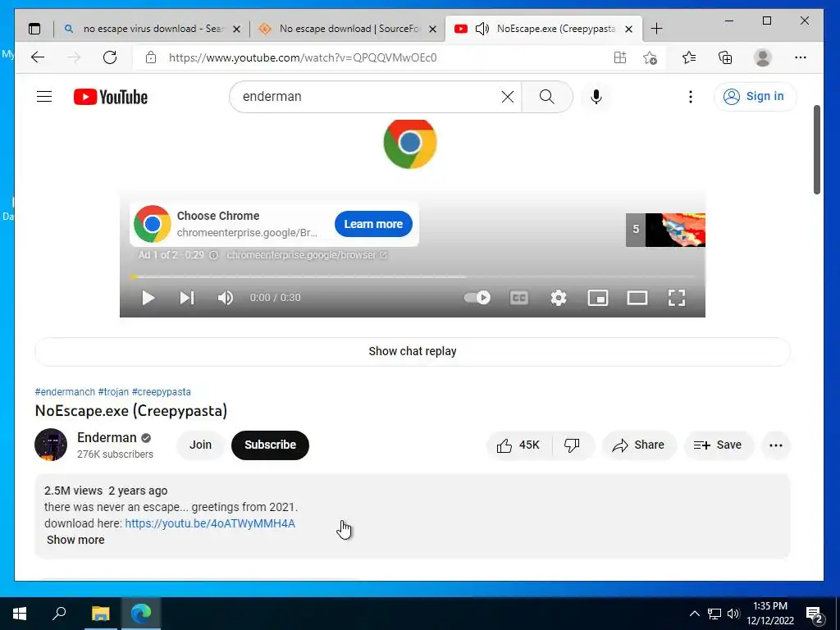This screenshot has height=630, width=840.
Task: Click the page vertical scrollbar
Action: 817,150
